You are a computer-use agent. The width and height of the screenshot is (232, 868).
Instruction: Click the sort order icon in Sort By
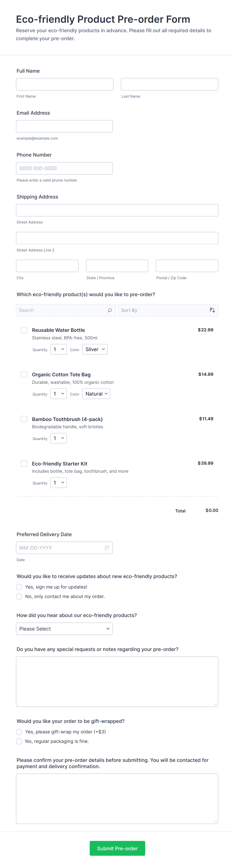212,310
